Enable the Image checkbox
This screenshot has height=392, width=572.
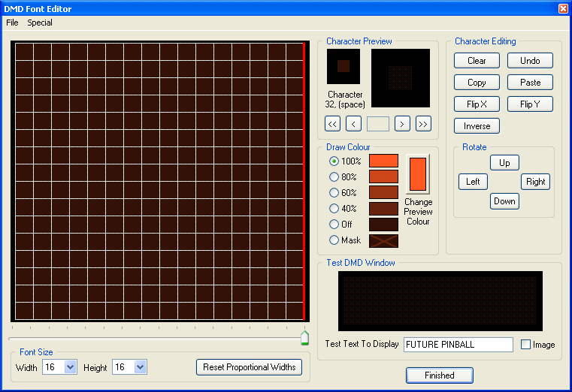tap(525, 344)
